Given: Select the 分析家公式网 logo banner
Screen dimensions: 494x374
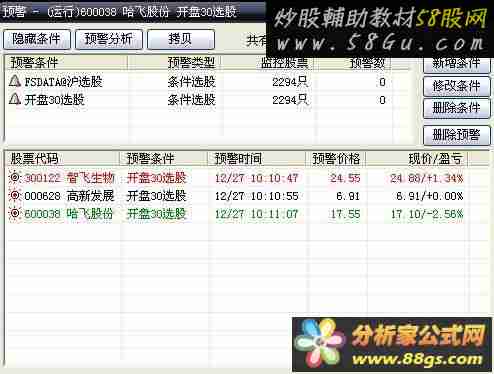Looking at the screenshot, I should (x=392, y=344).
